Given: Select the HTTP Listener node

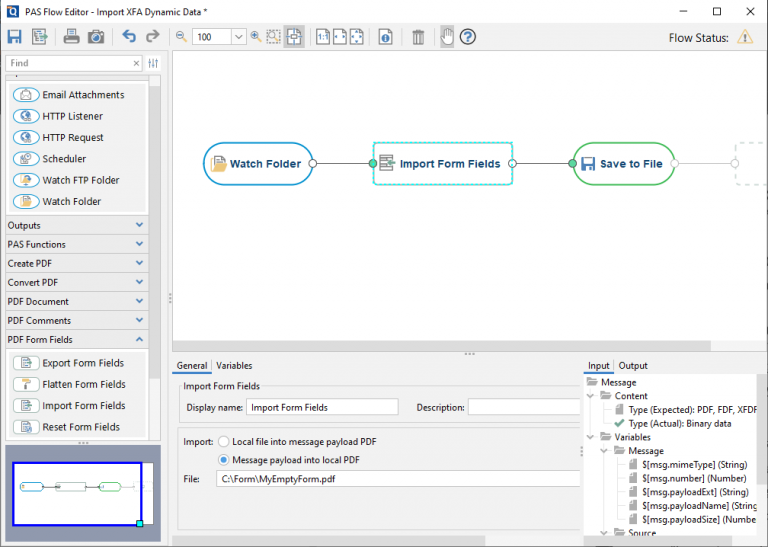Looking at the screenshot, I should (x=58, y=116).
